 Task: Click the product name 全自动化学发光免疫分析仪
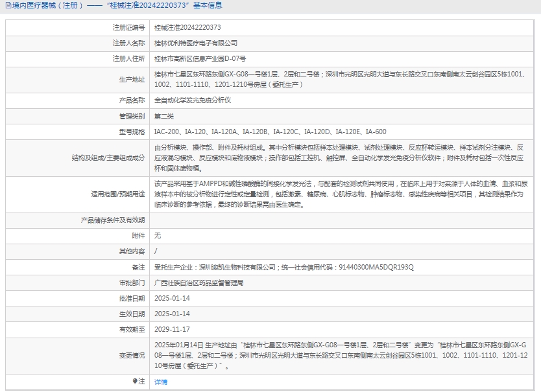pos(192,100)
